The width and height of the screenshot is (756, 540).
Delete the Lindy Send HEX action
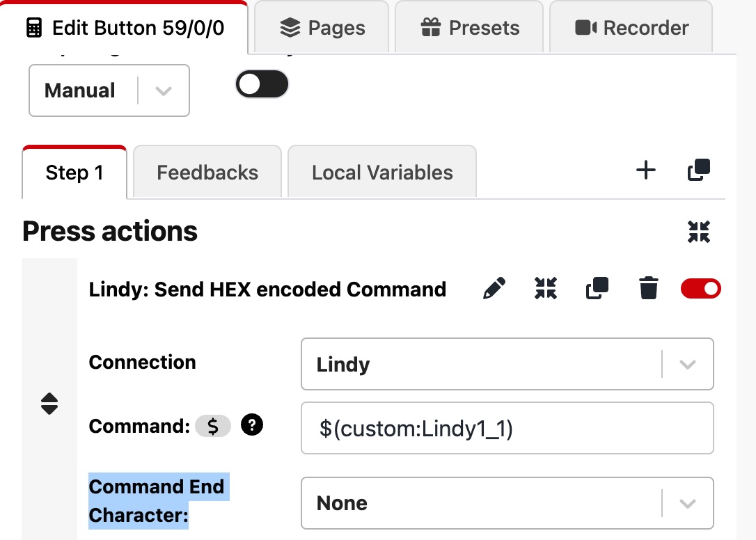[648, 288]
